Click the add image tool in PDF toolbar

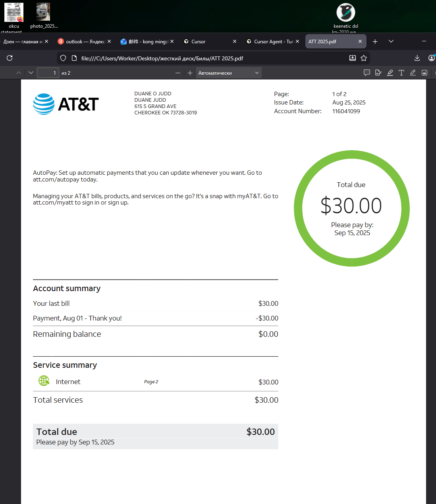pos(424,73)
